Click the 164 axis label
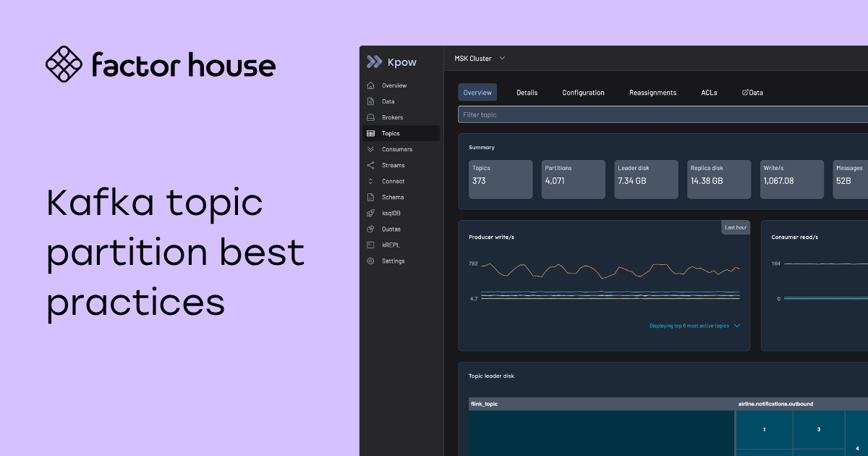The height and width of the screenshot is (456, 868). (776, 263)
